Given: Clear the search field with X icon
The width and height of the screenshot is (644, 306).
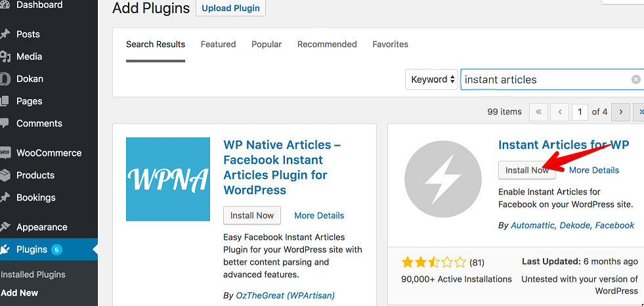Looking at the screenshot, I should tap(635, 79).
